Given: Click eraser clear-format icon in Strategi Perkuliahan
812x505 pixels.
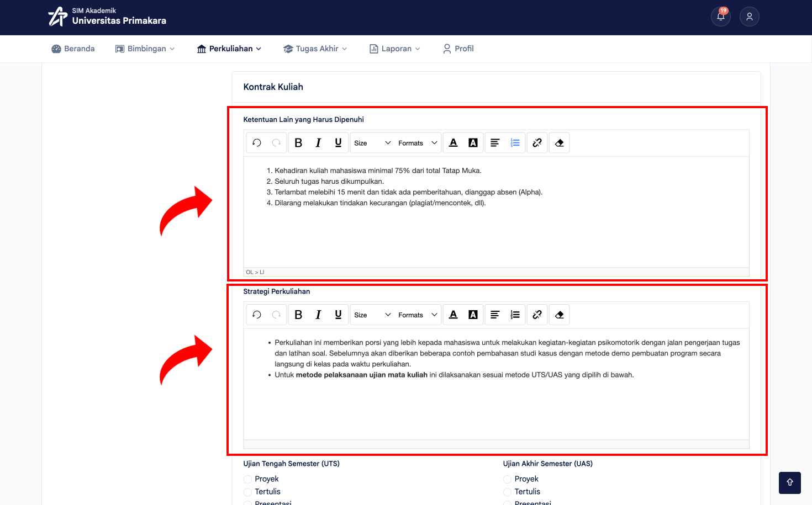Looking at the screenshot, I should [x=559, y=315].
